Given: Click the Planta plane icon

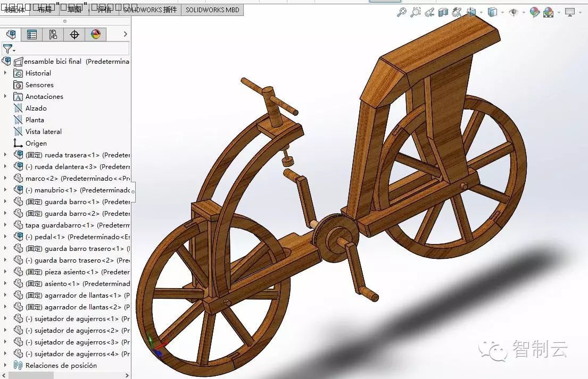Looking at the screenshot, I should point(18,120).
